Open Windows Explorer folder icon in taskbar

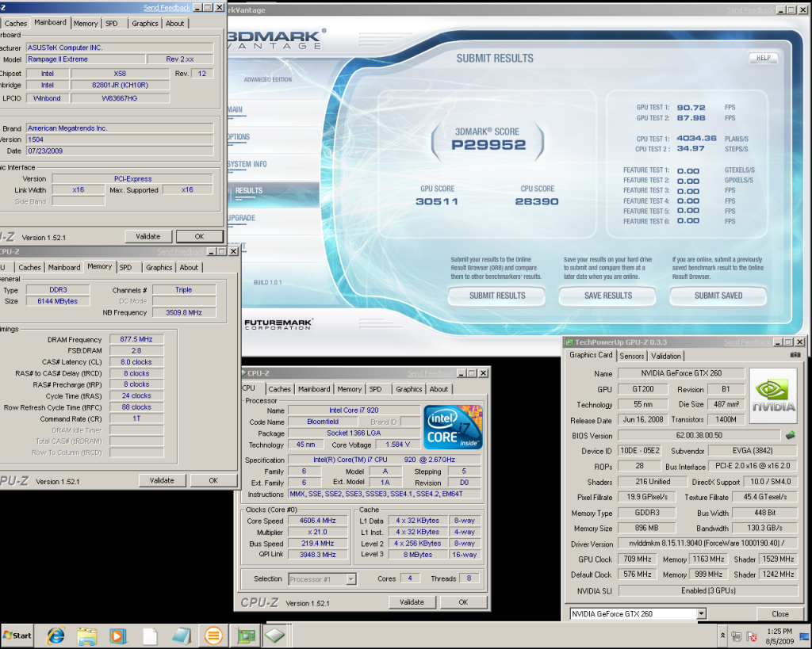click(x=87, y=636)
